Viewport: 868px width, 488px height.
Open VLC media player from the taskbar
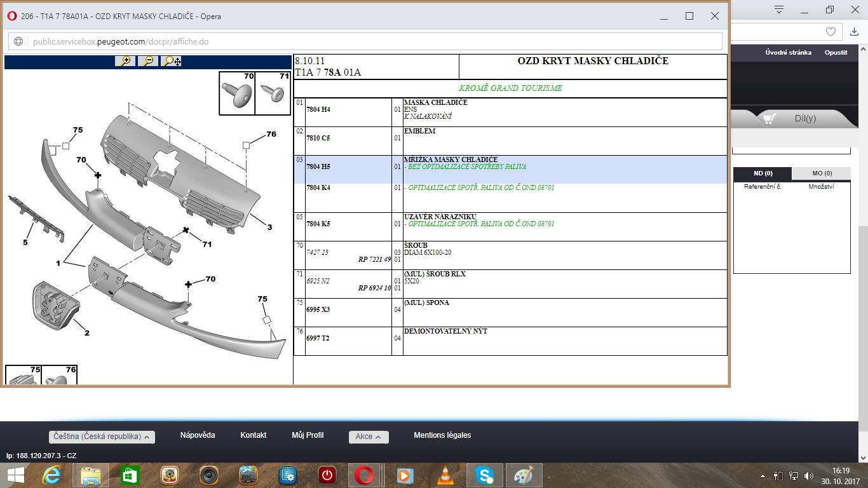pyautogui.click(x=445, y=475)
